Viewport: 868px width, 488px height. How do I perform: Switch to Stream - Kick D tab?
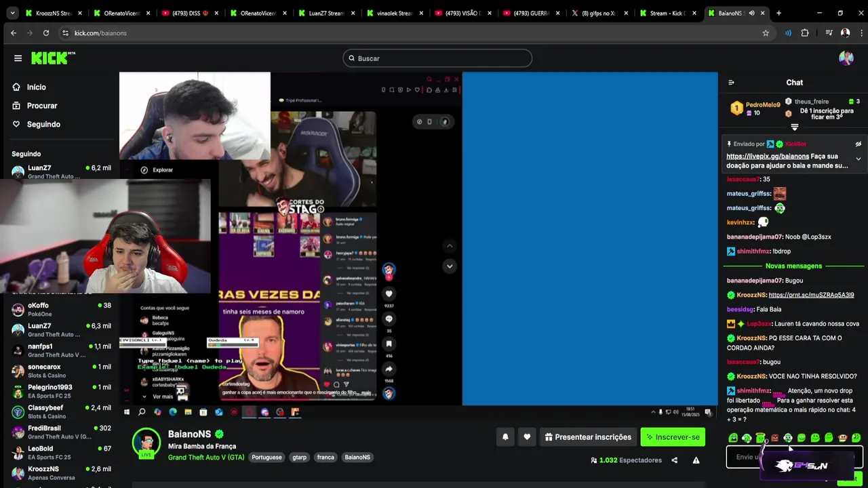(x=668, y=13)
